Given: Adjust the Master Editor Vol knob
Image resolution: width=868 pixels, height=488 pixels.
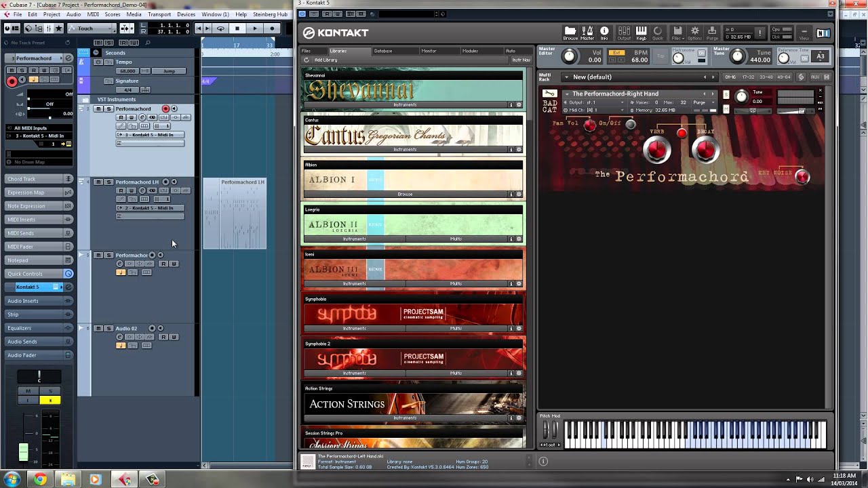Looking at the screenshot, I should click(569, 57).
